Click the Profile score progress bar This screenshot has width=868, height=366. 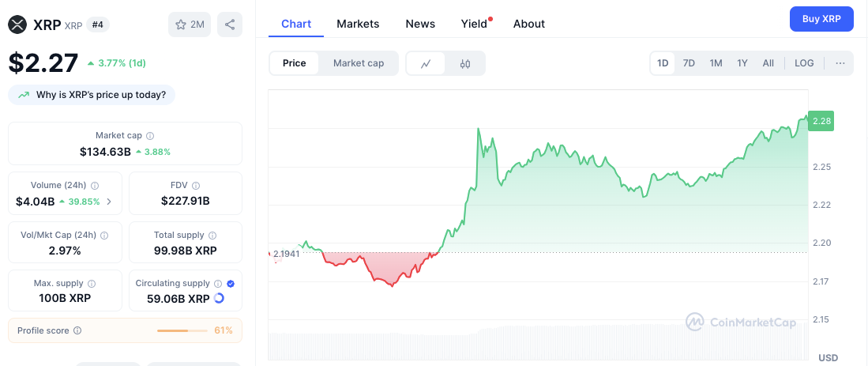[x=182, y=330]
